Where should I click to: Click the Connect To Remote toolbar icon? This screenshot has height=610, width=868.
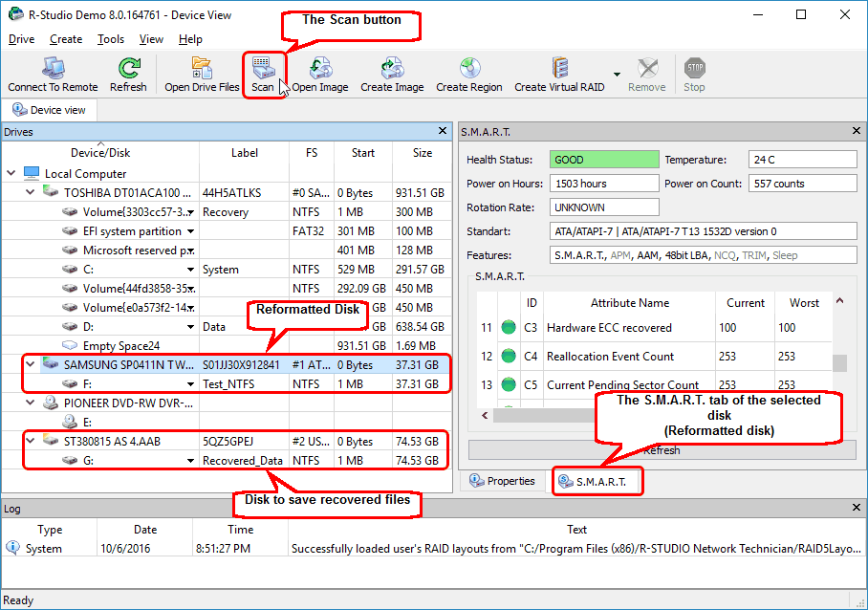[x=53, y=75]
